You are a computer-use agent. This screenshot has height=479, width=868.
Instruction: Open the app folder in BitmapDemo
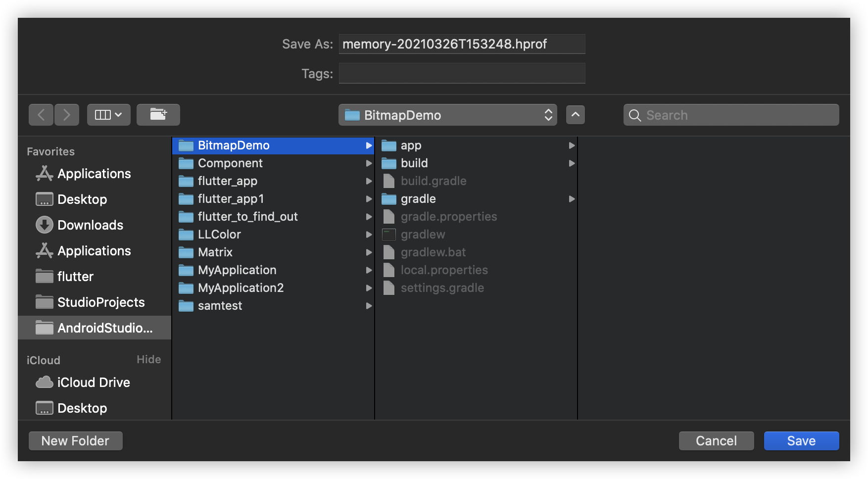(411, 145)
